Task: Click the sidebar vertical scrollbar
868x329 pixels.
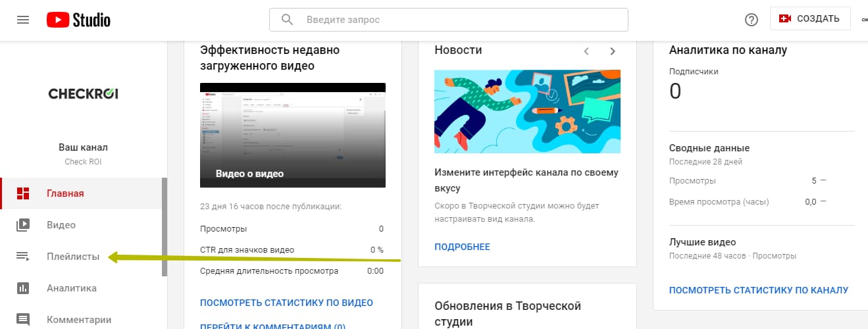Action: (x=165, y=227)
